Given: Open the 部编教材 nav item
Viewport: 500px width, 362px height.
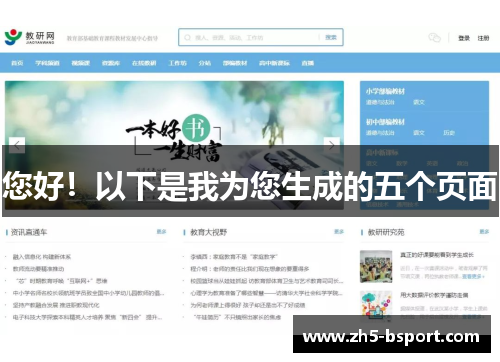Looking at the screenshot, I should click(235, 63).
